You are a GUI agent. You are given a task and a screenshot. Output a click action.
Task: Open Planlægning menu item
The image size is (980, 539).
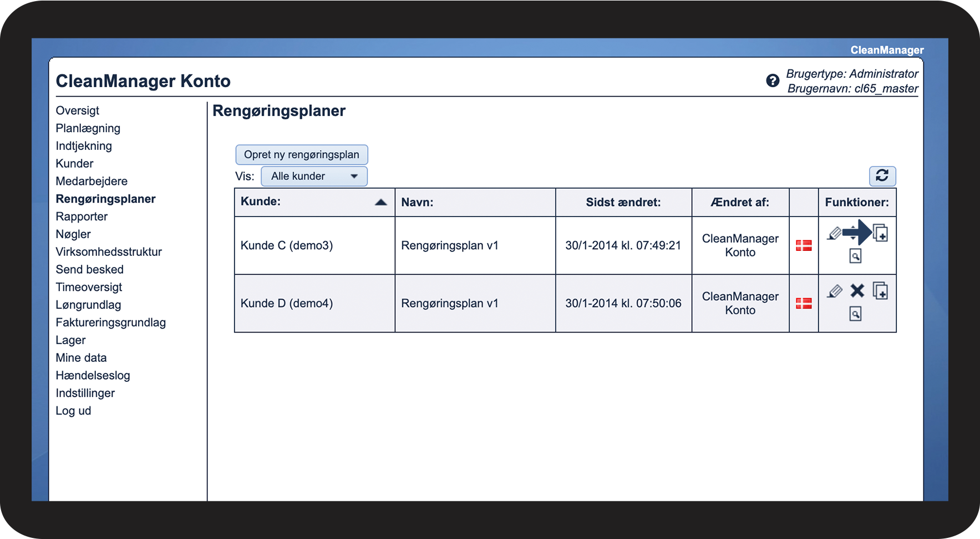88,128
